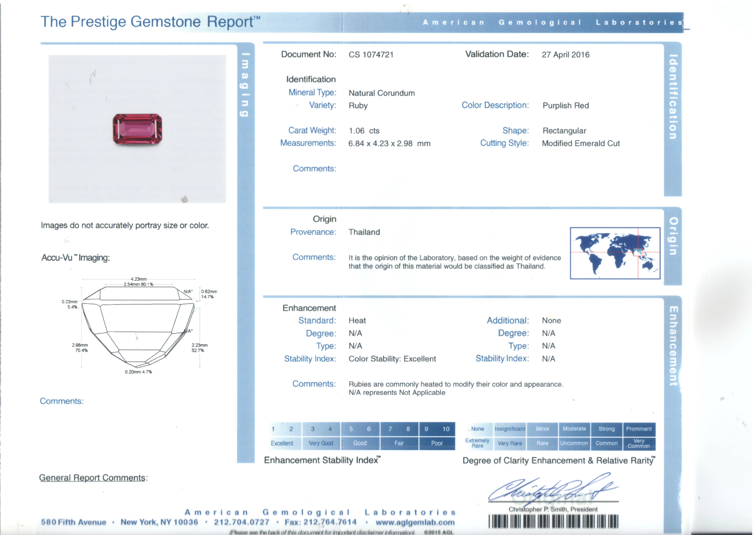Click the 'The Prestige Gemstone Report' title
This screenshot has height=535, width=756.
click(x=151, y=22)
